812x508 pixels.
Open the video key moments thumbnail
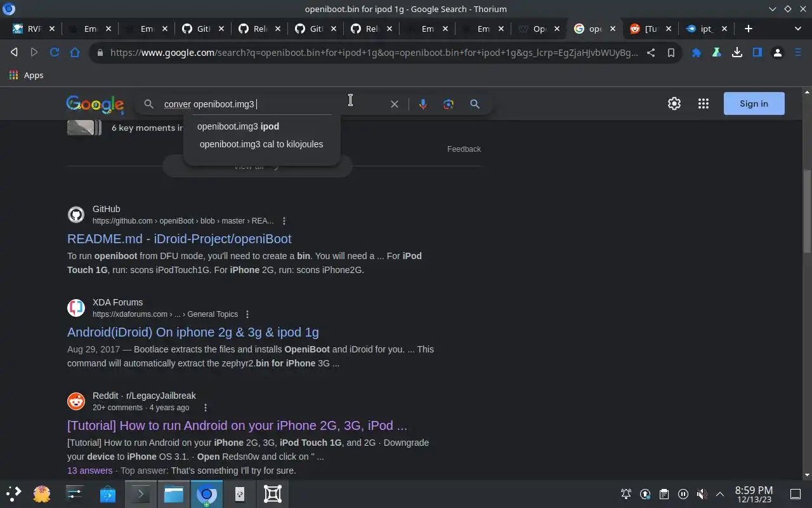84,127
